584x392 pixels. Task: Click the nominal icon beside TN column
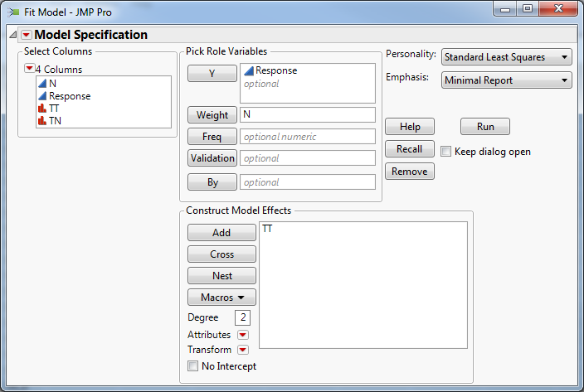pyautogui.click(x=42, y=120)
